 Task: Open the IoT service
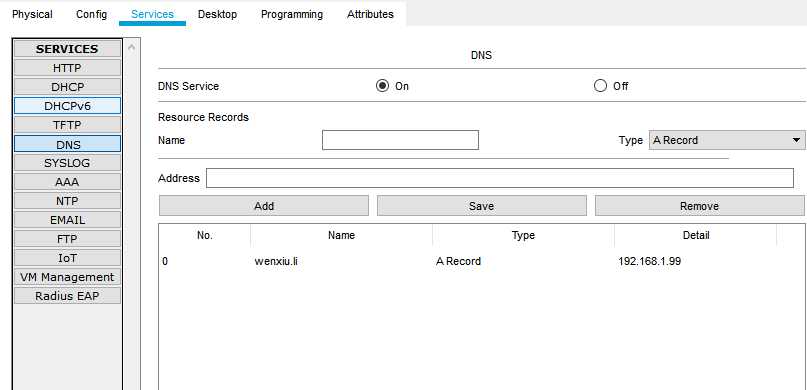(x=67, y=258)
